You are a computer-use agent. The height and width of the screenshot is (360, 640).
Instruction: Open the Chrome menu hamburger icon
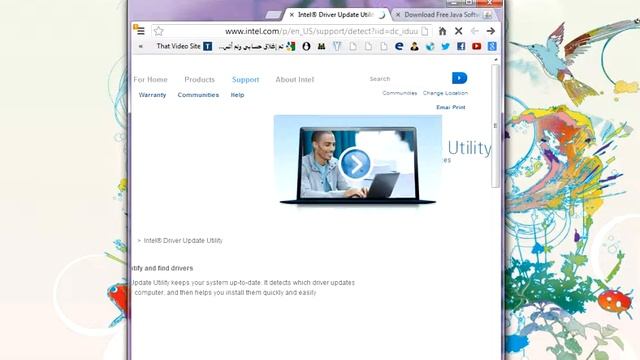[x=140, y=31]
